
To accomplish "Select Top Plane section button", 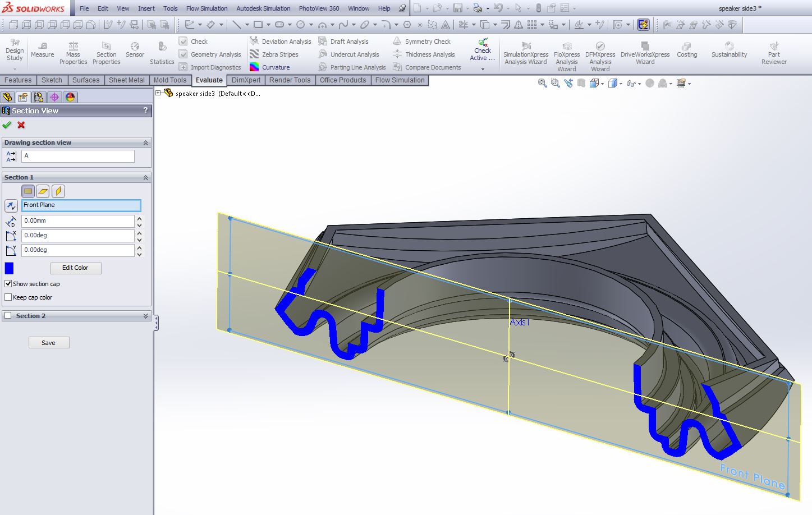I will tap(43, 191).
